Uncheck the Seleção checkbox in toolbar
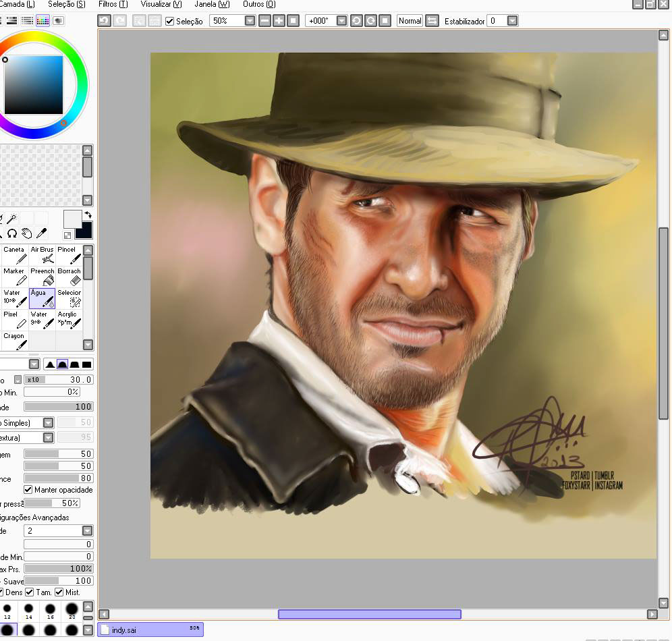 tap(169, 21)
